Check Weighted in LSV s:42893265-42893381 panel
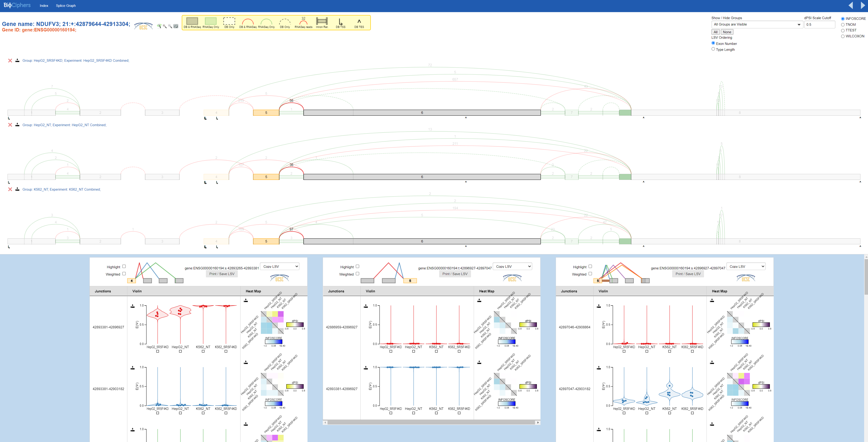The image size is (868, 442). [124, 273]
